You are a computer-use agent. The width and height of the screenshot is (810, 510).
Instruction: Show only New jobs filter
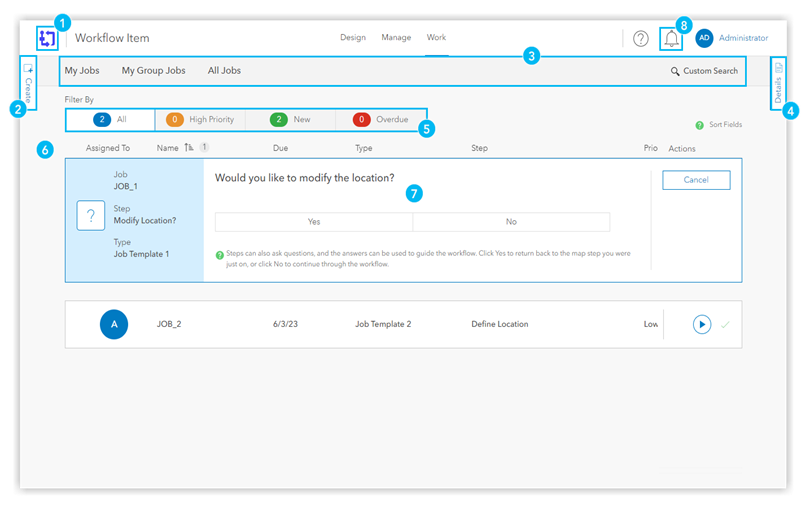tap(290, 120)
